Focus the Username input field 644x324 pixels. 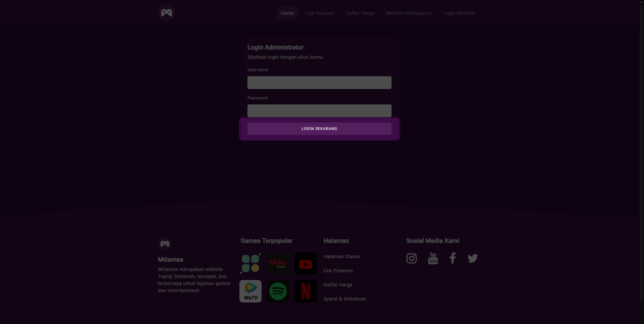pos(319,83)
